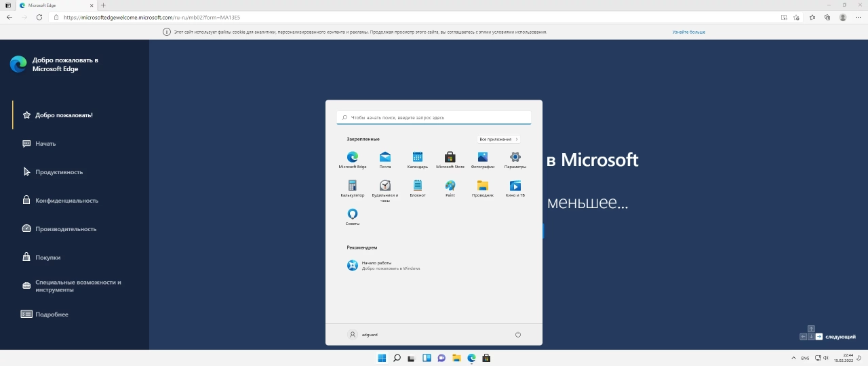Open Task View on taskbar
This screenshot has height=366, width=868.
[x=412, y=358]
